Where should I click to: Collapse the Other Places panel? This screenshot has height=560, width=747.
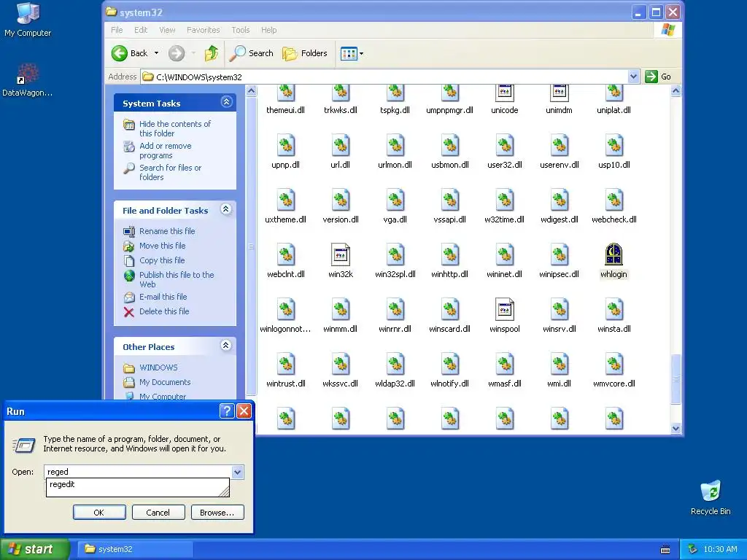[x=226, y=345]
